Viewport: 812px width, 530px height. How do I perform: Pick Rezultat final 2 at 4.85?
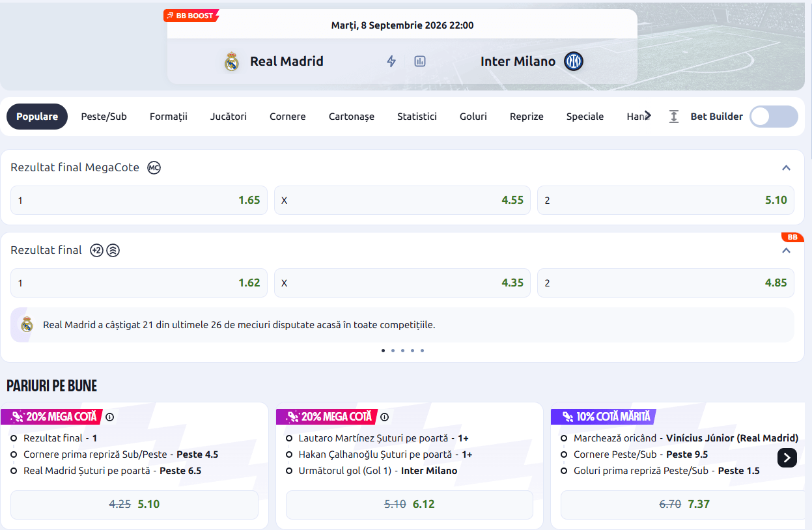pyautogui.click(x=665, y=283)
